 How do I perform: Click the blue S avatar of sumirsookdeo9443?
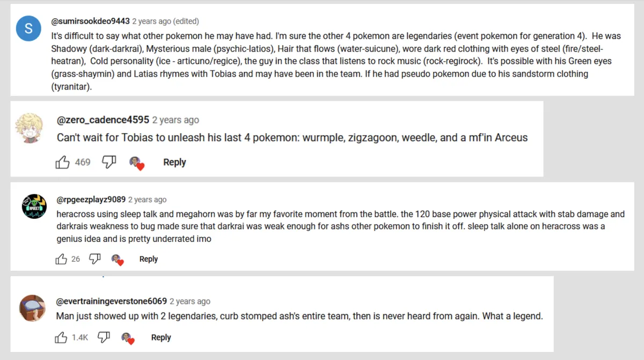tap(29, 30)
